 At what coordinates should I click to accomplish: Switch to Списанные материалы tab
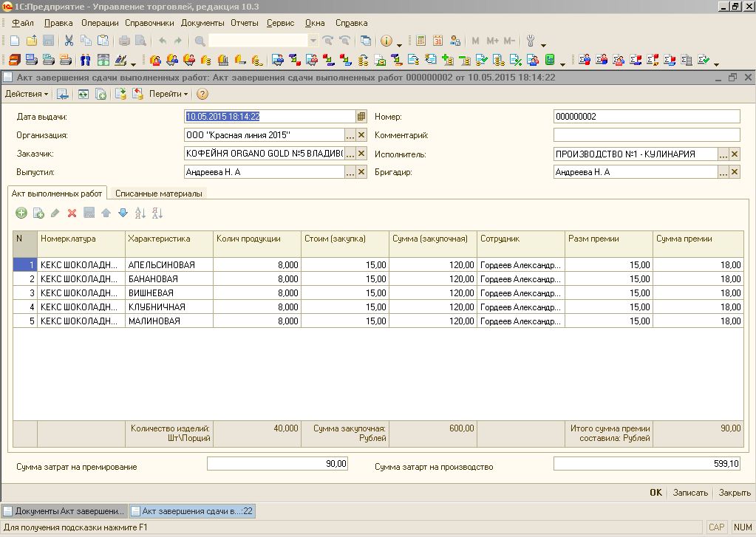[159, 194]
